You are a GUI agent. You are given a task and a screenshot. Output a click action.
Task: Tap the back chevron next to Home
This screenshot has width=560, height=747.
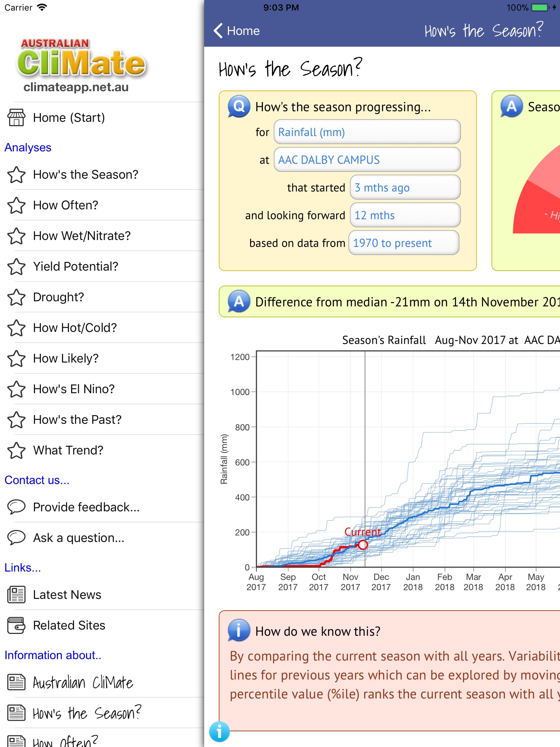[x=218, y=31]
